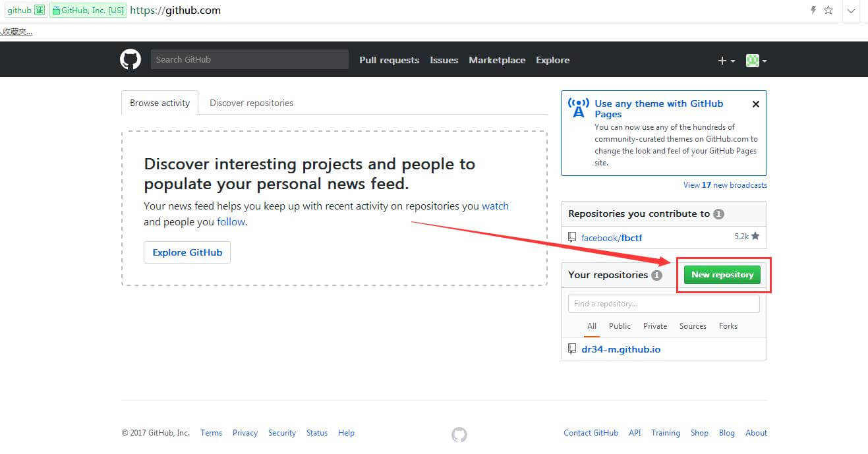
Task: Filter repositories by Sources
Action: 693,326
